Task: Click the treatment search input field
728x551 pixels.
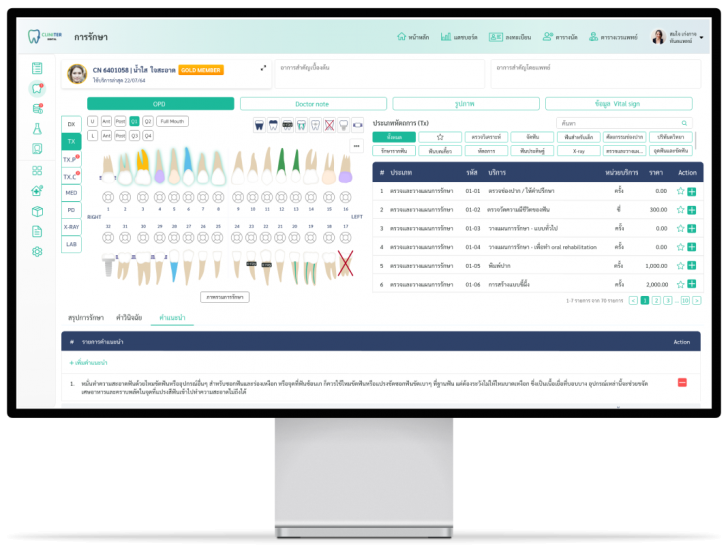Action: (x=624, y=123)
